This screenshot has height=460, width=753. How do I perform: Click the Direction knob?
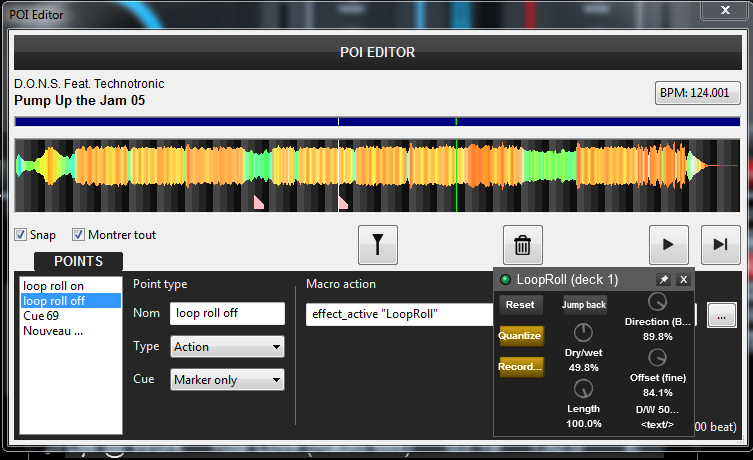(x=657, y=301)
